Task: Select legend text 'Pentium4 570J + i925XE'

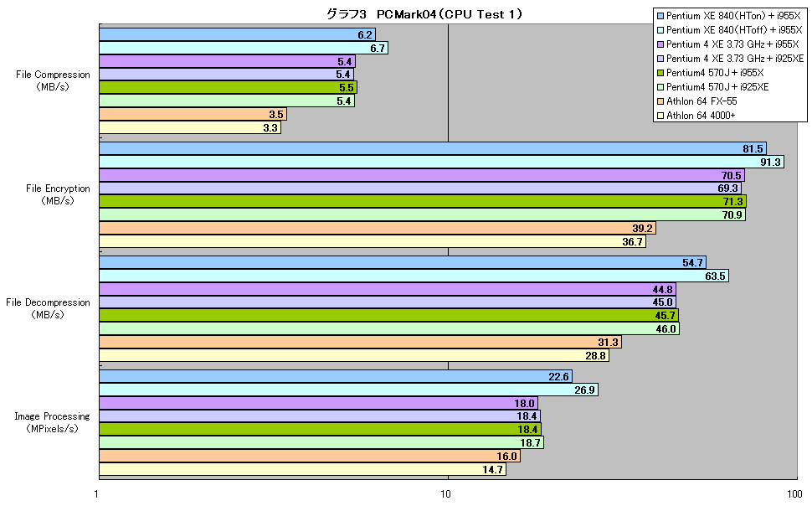Action: (717, 87)
